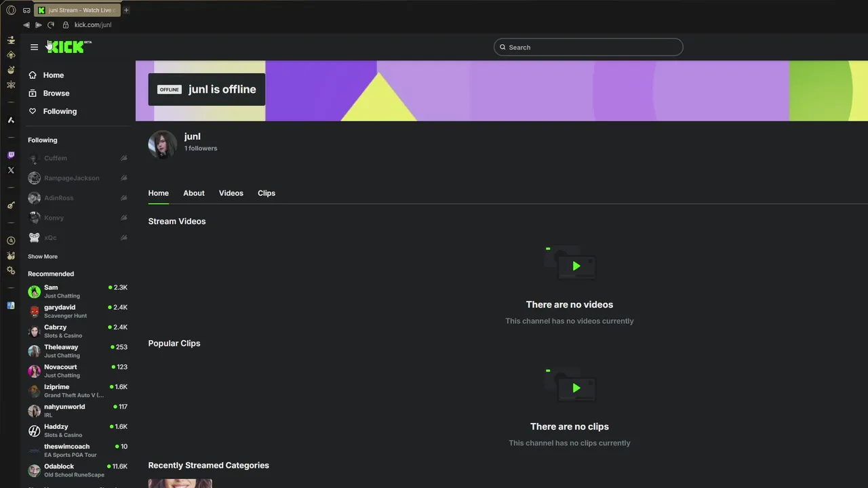
Task: Click the padlock icon in address bar
Action: pyautogui.click(x=66, y=25)
